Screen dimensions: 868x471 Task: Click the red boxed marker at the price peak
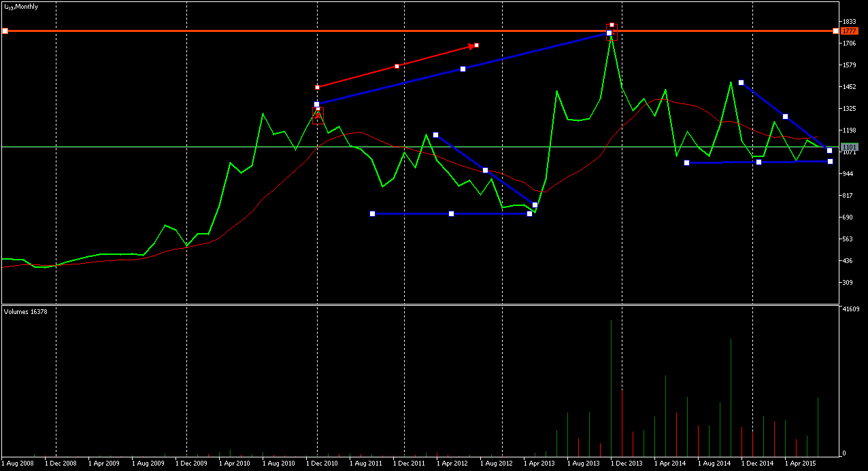tap(612, 26)
